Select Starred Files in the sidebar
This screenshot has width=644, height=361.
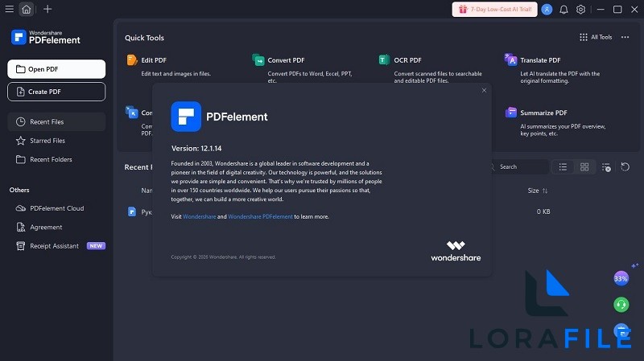[56, 141]
